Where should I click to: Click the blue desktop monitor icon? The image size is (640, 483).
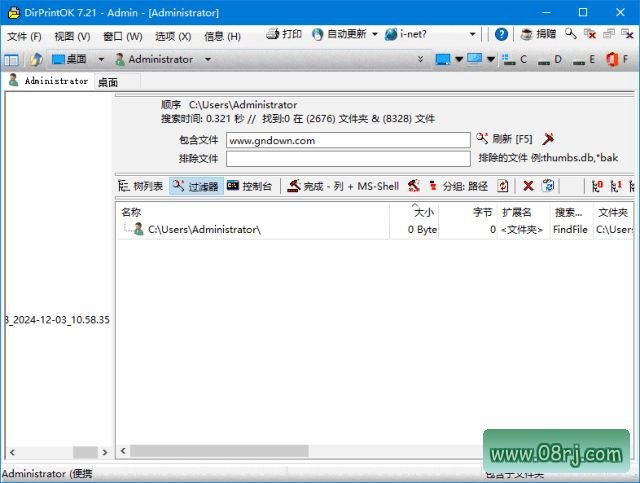(442, 60)
